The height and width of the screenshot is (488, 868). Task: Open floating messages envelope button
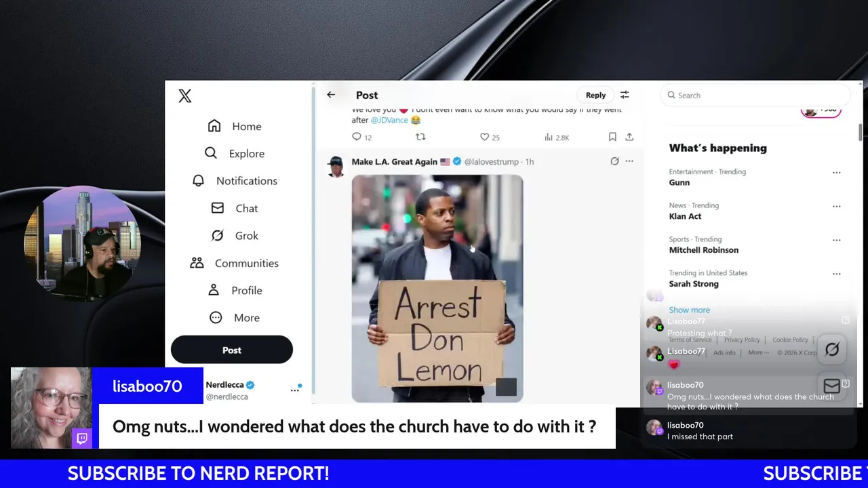pos(832,386)
